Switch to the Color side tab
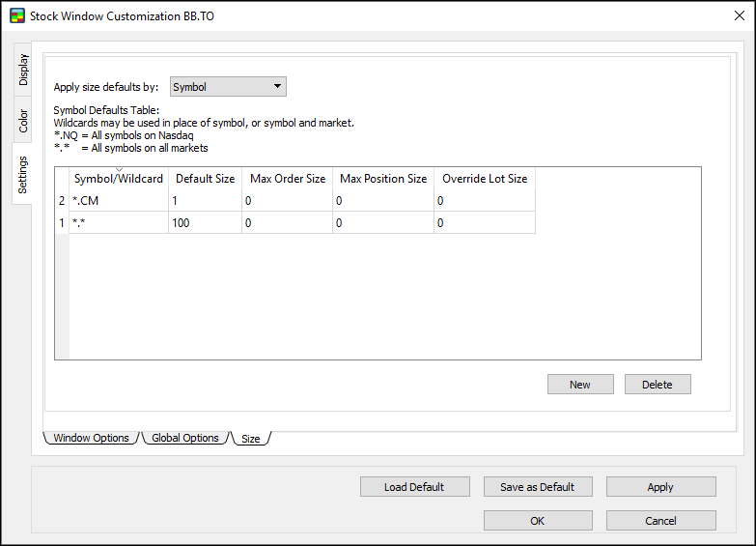This screenshot has height=546, width=756. [x=23, y=121]
